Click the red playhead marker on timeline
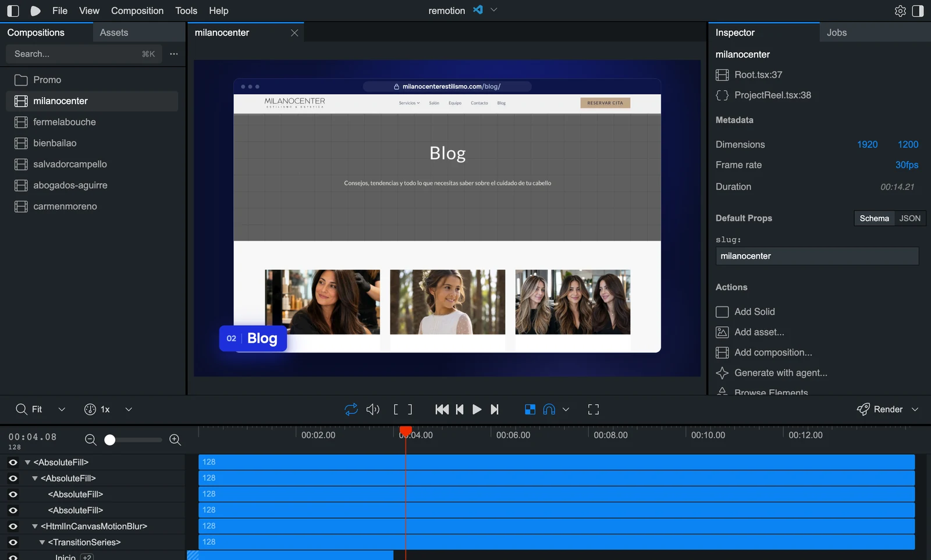This screenshot has width=931, height=560. (406, 431)
